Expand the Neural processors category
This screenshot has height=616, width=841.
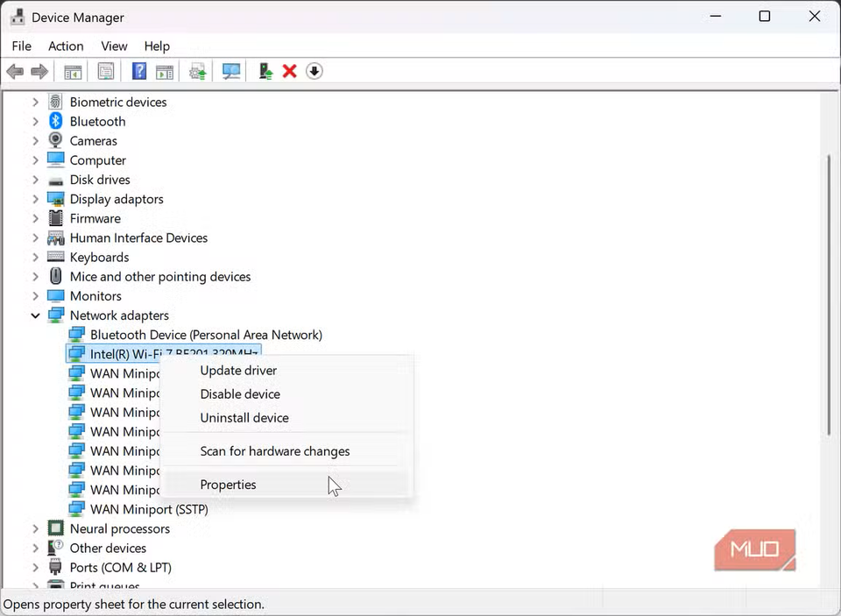pos(35,528)
